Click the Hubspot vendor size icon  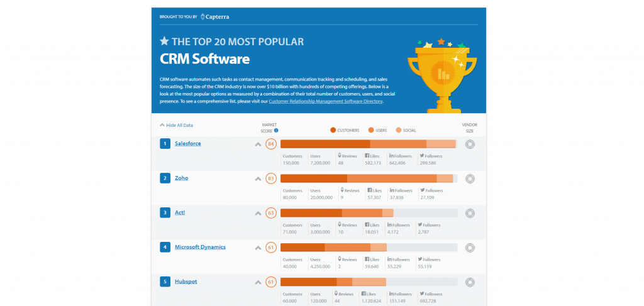click(470, 281)
